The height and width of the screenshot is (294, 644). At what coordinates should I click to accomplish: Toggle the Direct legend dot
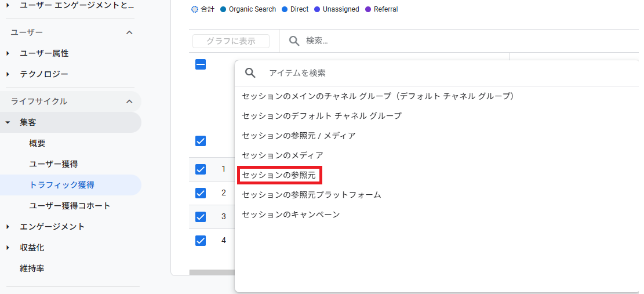[285, 9]
